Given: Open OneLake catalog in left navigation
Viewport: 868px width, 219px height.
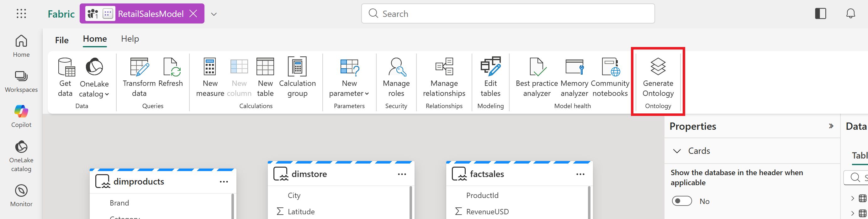Looking at the screenshot, I should tap(21, 156).
